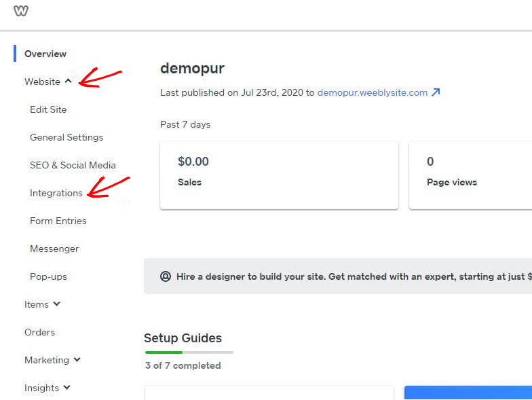Open Messenger in the sidebar
Viewport: 532px width, 400px height.
point(54,249)
